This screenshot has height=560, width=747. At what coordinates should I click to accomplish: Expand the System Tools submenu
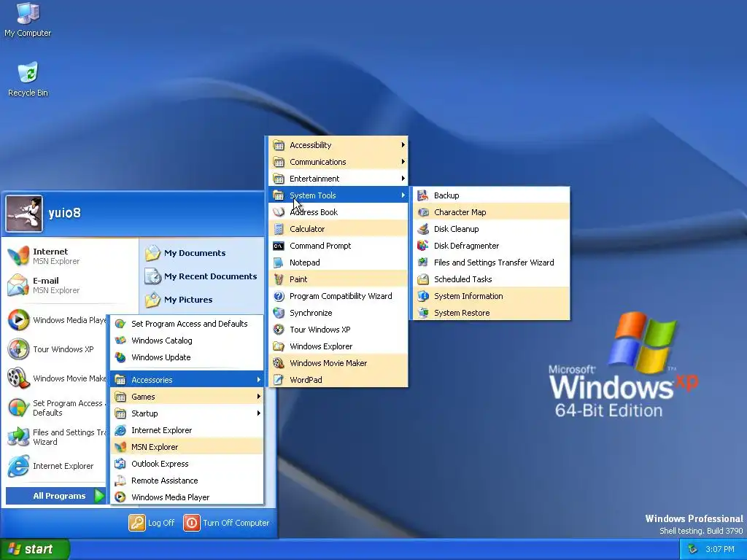pyautogui.click(x=338, y=195)
